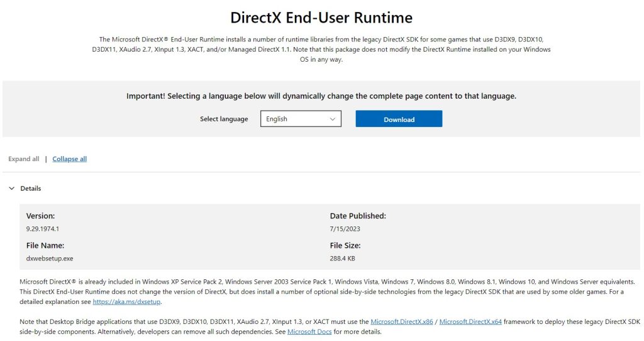Screen dimensions: 644x341
Task: Click the version number 9.29.1974.1
Action: pos(43,229)
